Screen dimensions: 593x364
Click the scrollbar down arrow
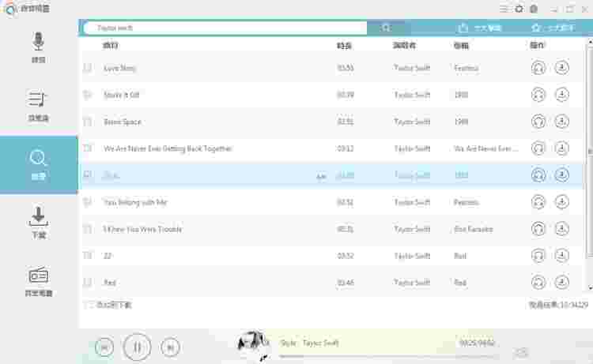click(590, 288)
